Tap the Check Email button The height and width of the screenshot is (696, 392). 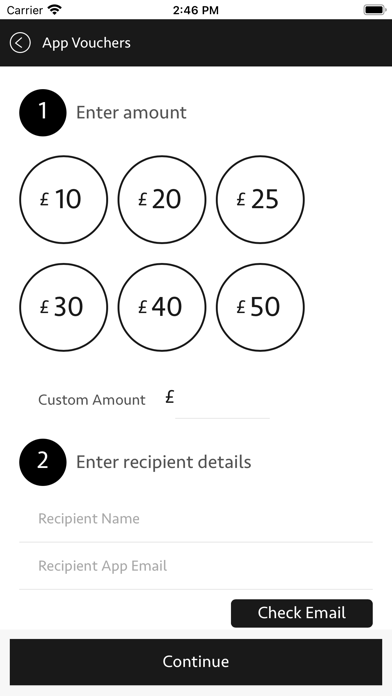point(302,613)
